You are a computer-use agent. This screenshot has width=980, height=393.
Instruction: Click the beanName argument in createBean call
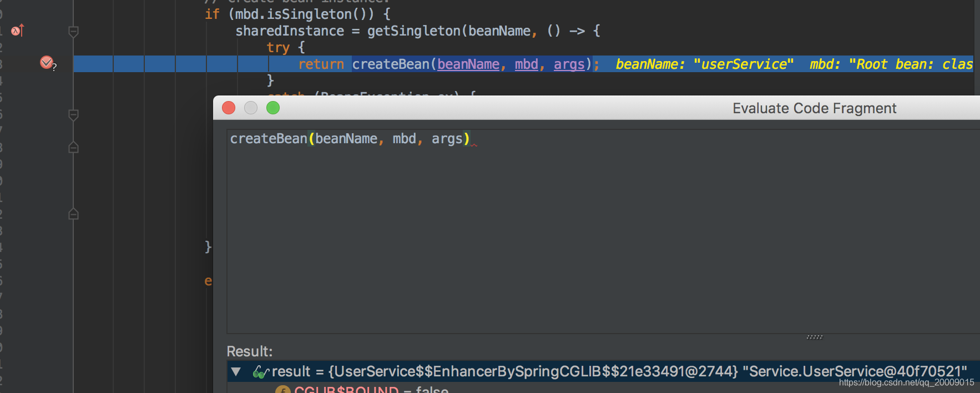[x=468, y=64]
